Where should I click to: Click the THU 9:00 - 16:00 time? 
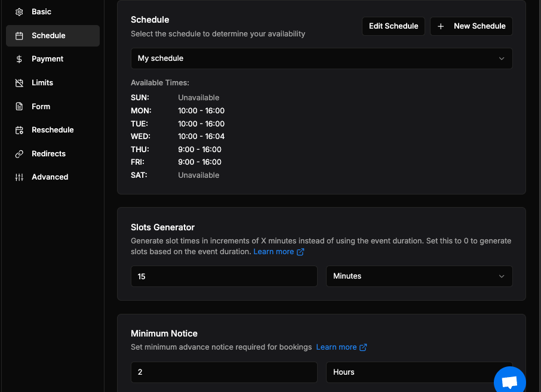coord(199,149)
